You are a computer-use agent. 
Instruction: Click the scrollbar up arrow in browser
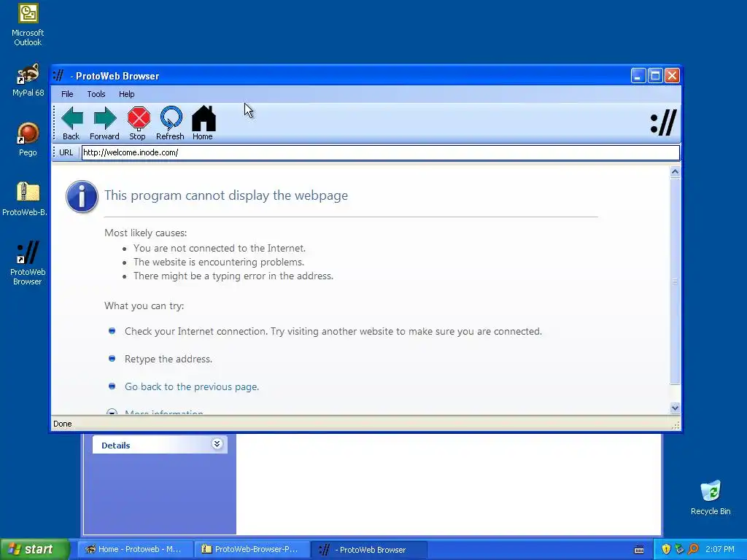click(x=675, y=172)
